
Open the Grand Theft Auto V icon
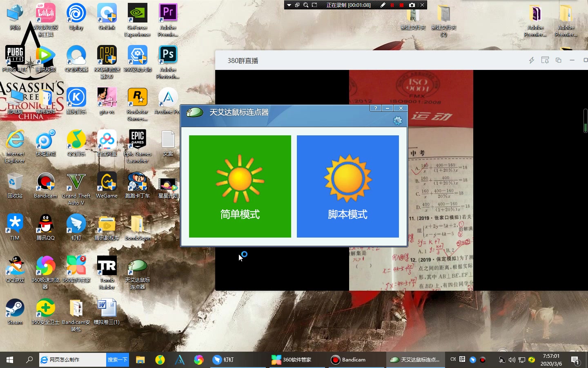76,188
